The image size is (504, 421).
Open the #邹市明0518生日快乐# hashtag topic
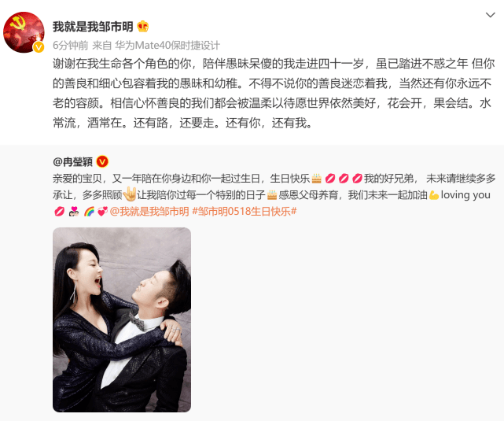click(245, 212)
